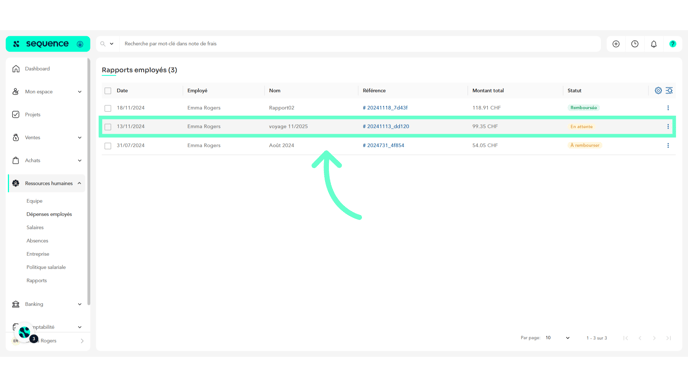Open the actions menu for voyage 11/2025 row
688x387 pixels.
click(668, 126)
